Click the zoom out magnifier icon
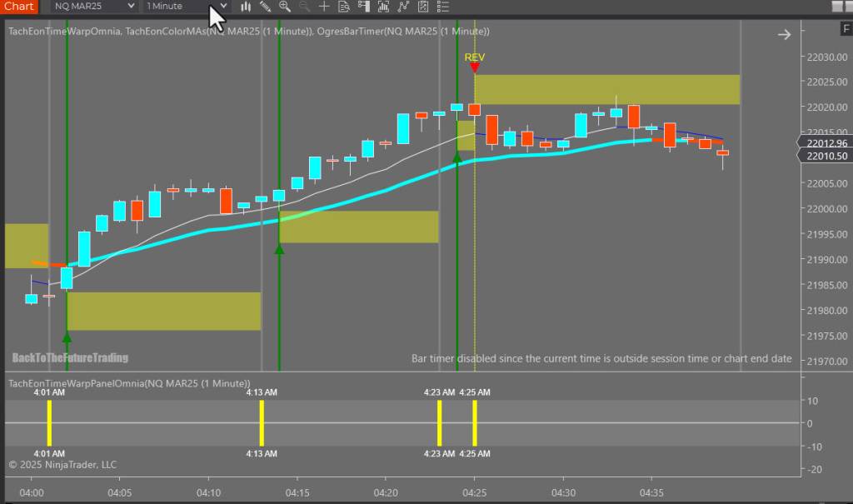853x504 pixels. [x=304, y=7]
